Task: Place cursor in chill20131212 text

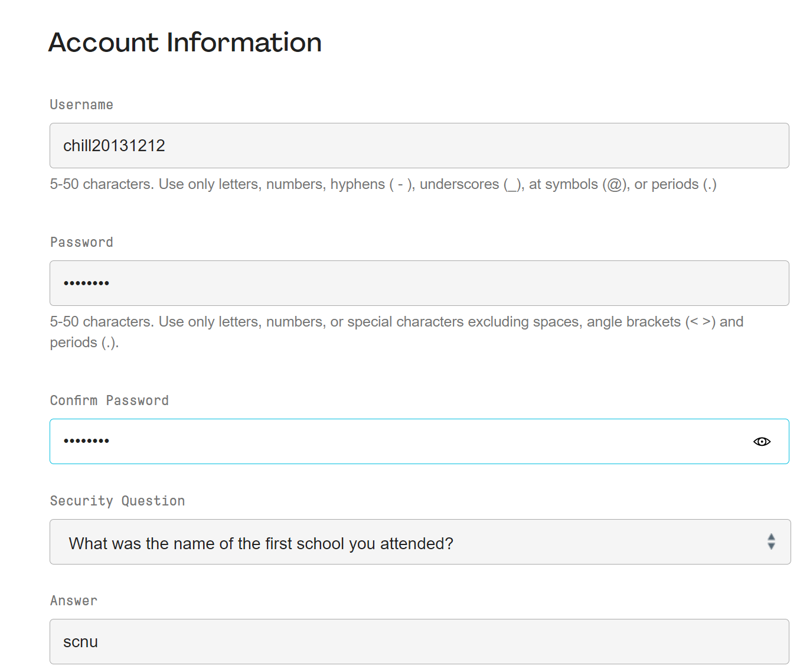Action: point(114,146)
